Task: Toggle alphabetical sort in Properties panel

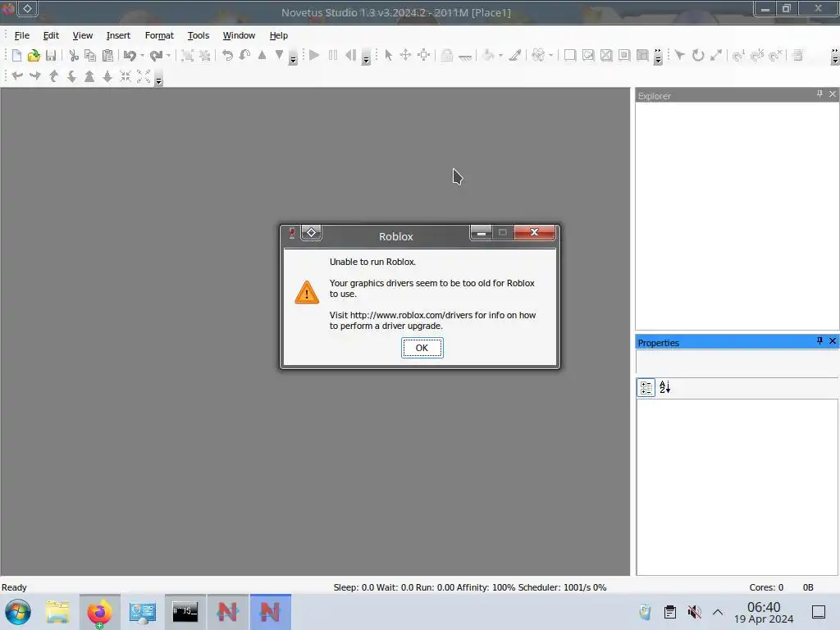Action: tap(664, 387)
